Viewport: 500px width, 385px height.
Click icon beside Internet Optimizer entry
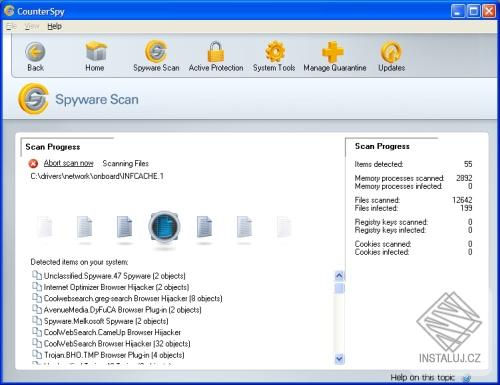click(37, 287)
